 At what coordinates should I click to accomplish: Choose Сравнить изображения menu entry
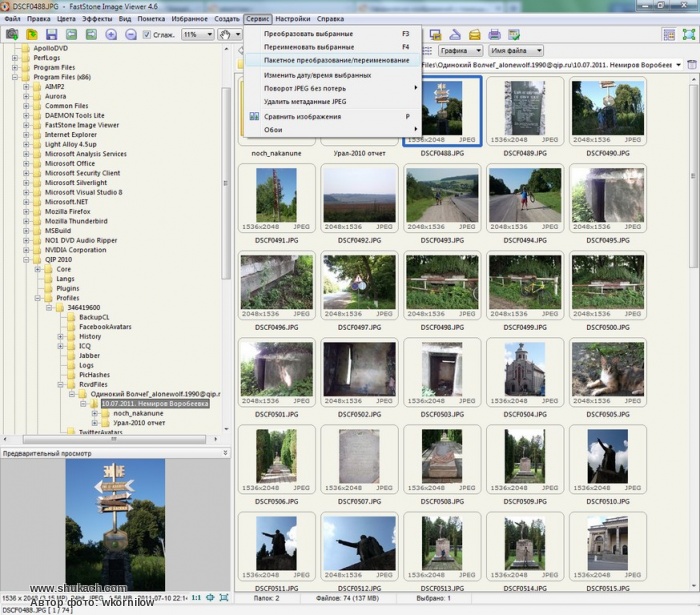pos(333,116)
